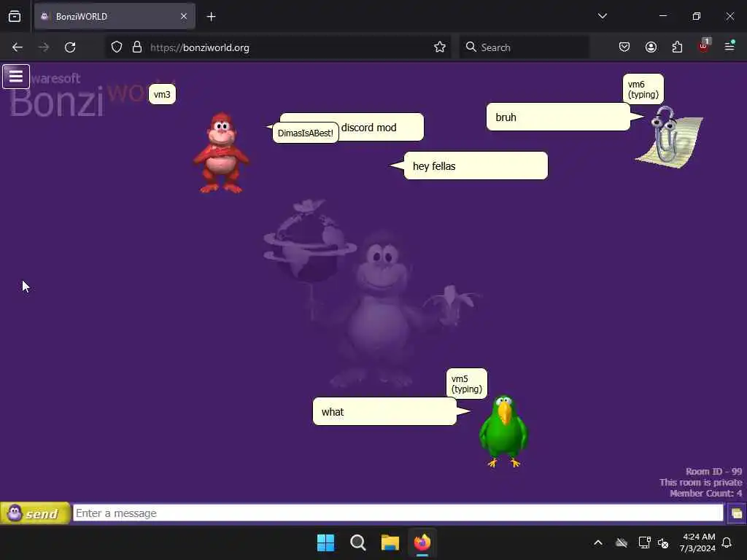
Task: Click the Clippy character vm6
Action: [670, 137]
